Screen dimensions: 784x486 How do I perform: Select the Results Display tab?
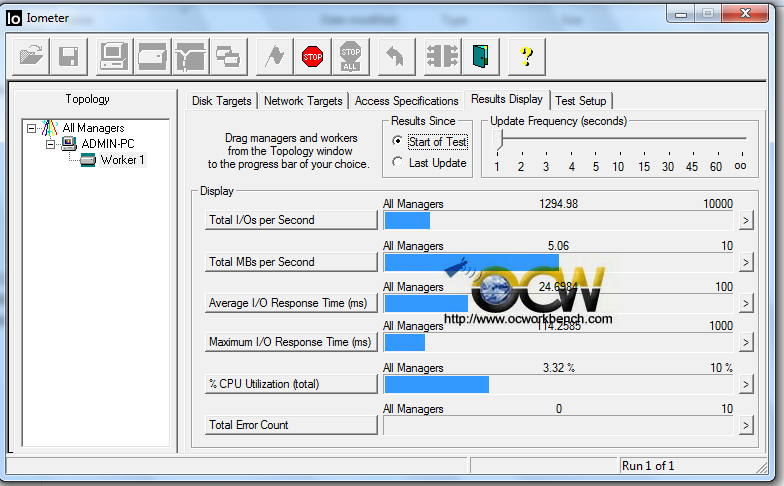coord(506,99)
